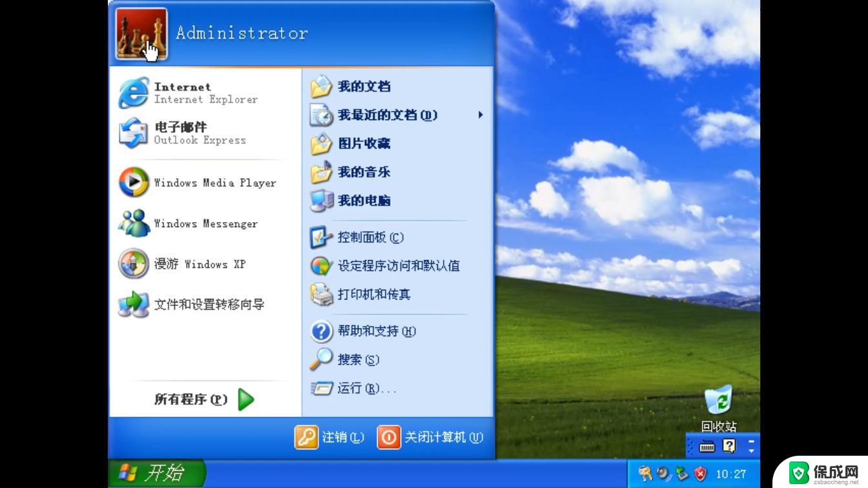Click the Administrator chess user picture
The height and width of the screenshot is (488, 868).
click(141, 34)
